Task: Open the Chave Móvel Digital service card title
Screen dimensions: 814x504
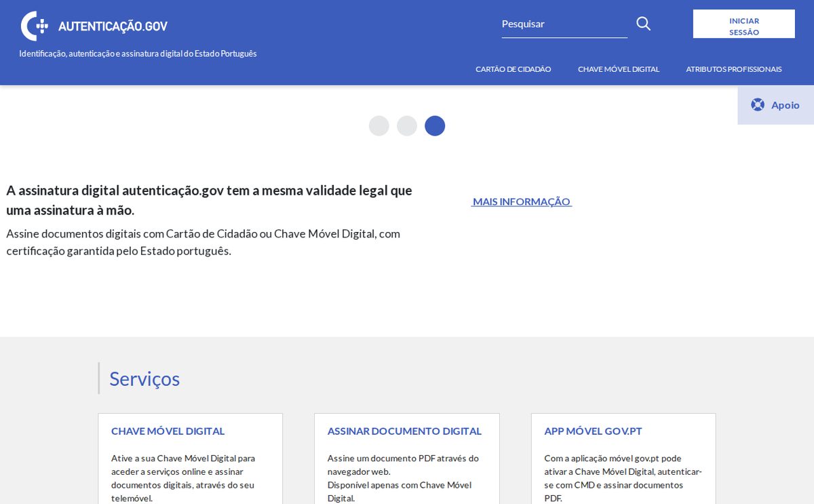Action: (168, 431)
